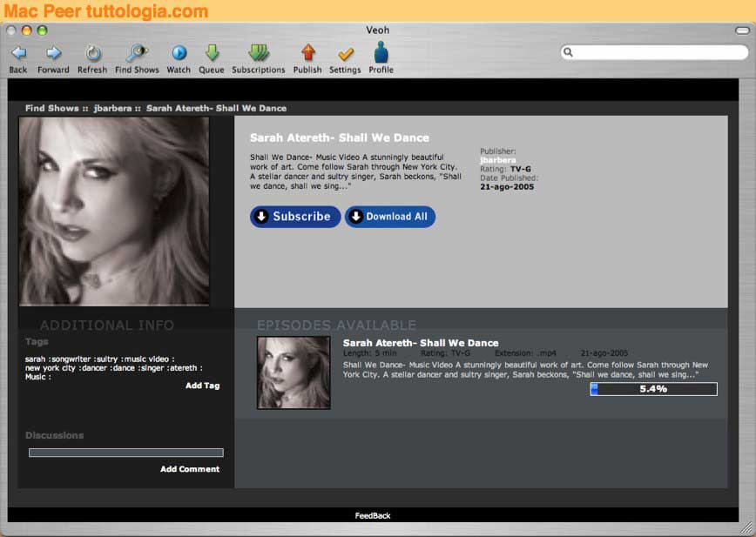Select the 'songwriter' tag
The height and width of the screenshot is (537, 756).
pyautogui.click(x=71, y=359)
